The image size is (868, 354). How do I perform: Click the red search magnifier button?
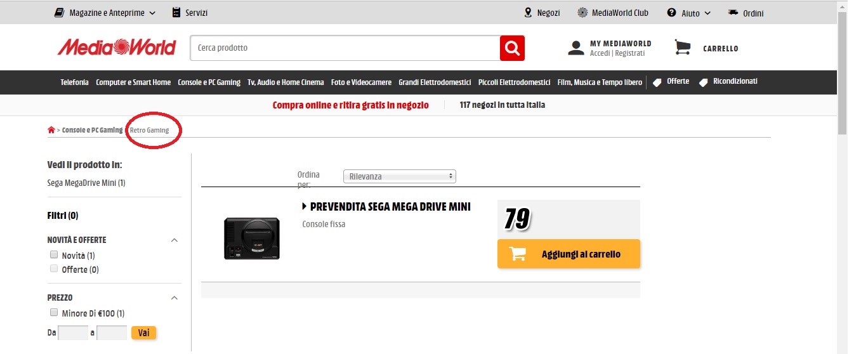coord(512,48)
